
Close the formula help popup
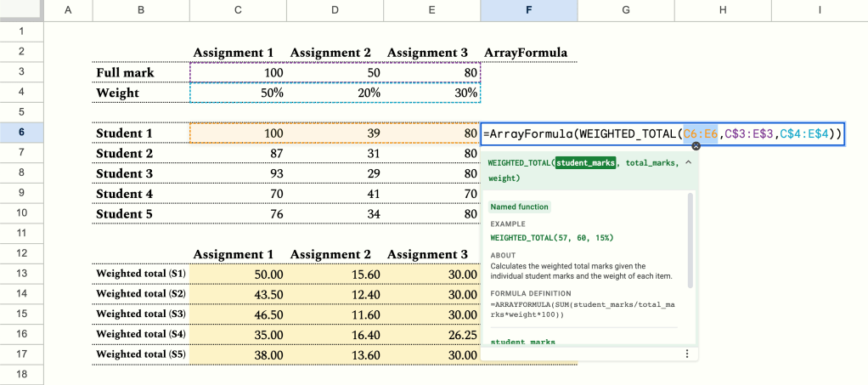pos(696,147)
